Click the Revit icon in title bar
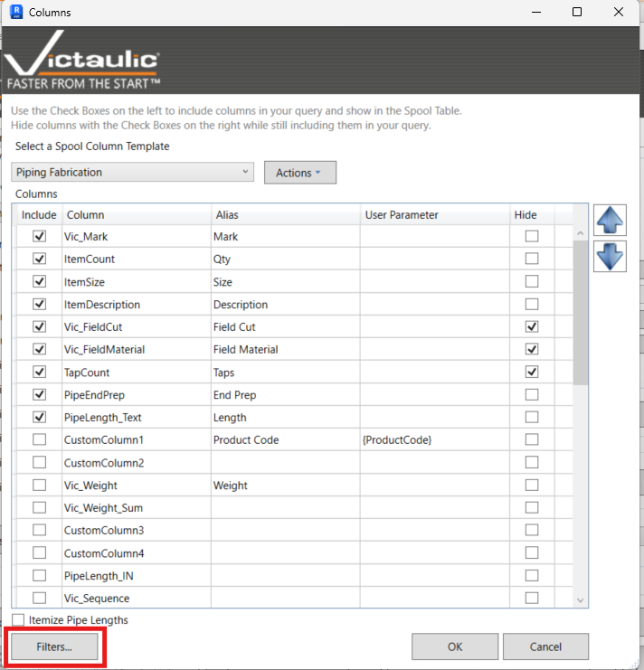 [14, 13]
